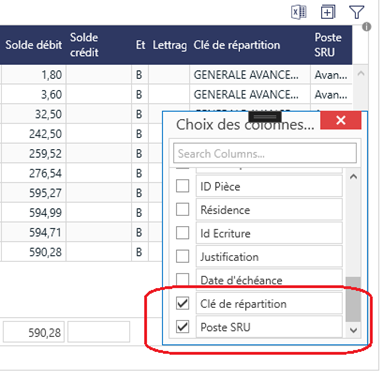Click the grey info circle icon
This screenshot has height=381, width=383.
(x=367, y=27)
